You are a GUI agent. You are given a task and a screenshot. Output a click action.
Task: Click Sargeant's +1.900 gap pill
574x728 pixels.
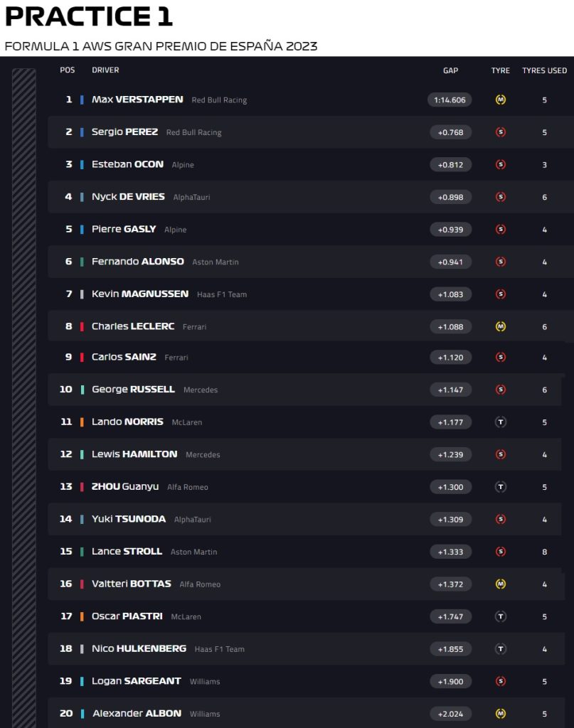coord(450,681)
